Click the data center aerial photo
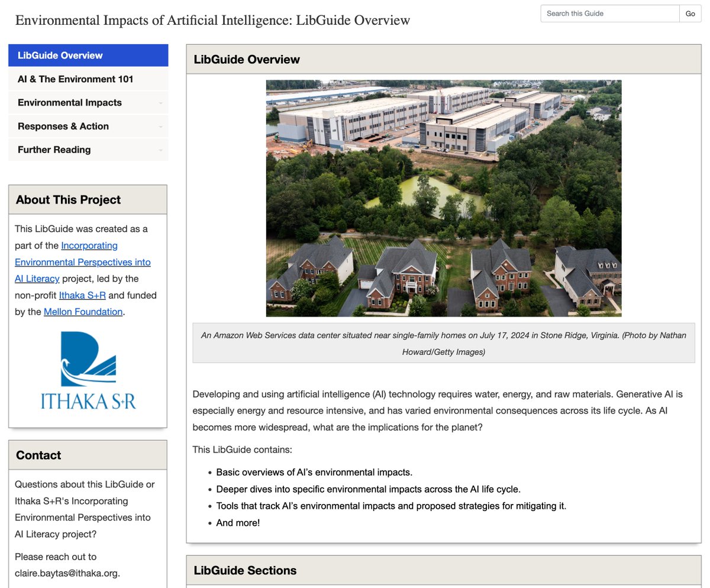The height and width of the screenshot is (588, 710). pos(444,198)
